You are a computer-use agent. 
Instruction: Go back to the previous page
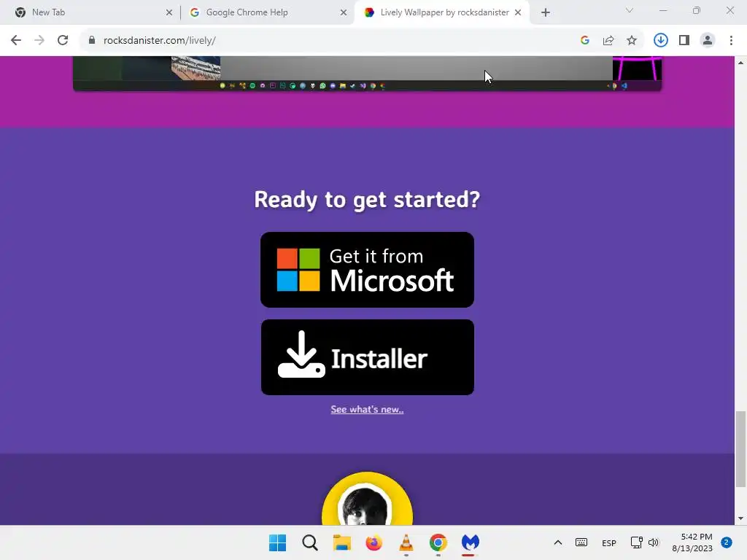[16, 41]
